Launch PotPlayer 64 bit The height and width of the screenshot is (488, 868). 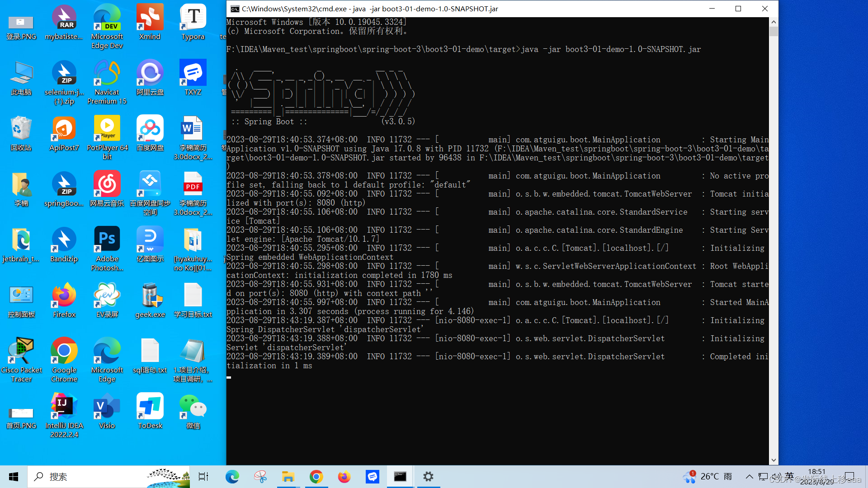(x=107, y=128)
